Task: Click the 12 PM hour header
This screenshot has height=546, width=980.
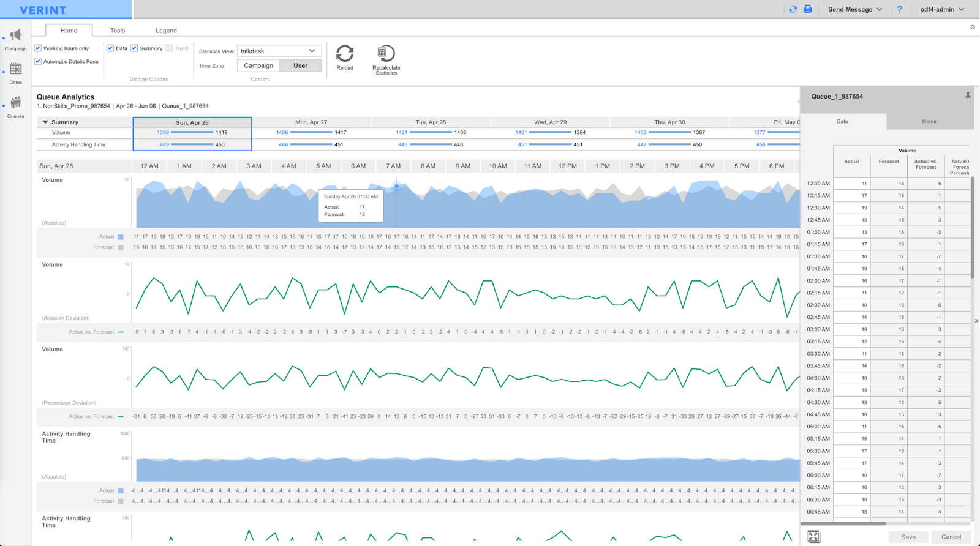Action: (x=568, y=166)
